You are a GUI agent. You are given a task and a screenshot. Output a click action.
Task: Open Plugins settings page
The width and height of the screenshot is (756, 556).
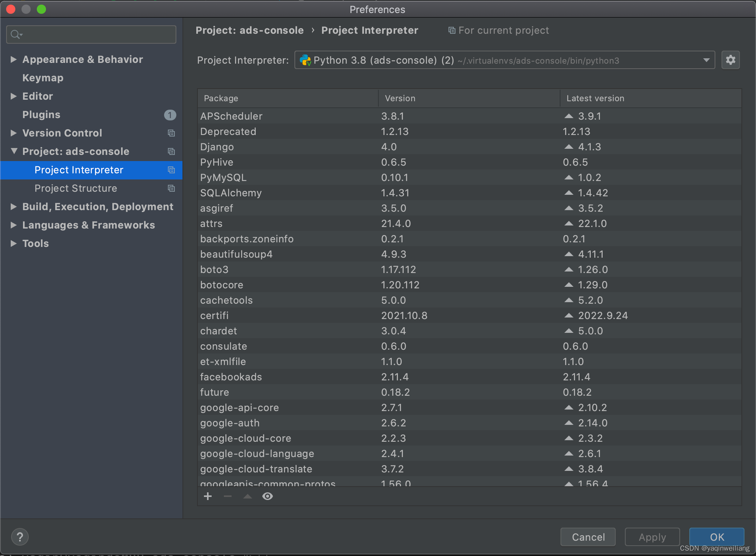pyautogui.click(x=41, y=115)
